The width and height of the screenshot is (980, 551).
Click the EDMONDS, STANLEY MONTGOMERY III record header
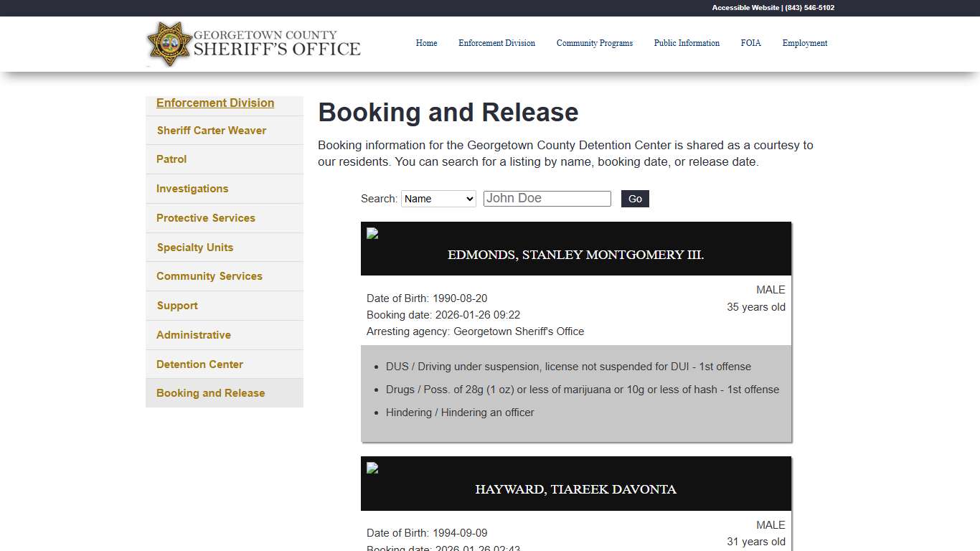click(x=576, y=255)
